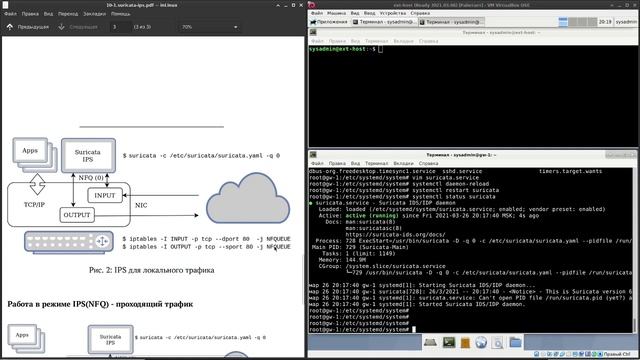
Task: Open Переход menu in PDF viewer
Action: click(68, 14)
